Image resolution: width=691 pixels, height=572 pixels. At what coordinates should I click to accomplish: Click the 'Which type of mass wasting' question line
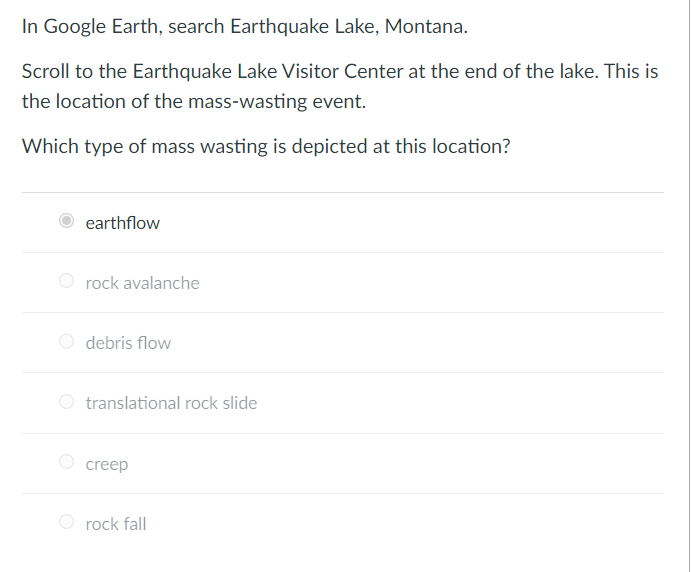tap(266, 146)
